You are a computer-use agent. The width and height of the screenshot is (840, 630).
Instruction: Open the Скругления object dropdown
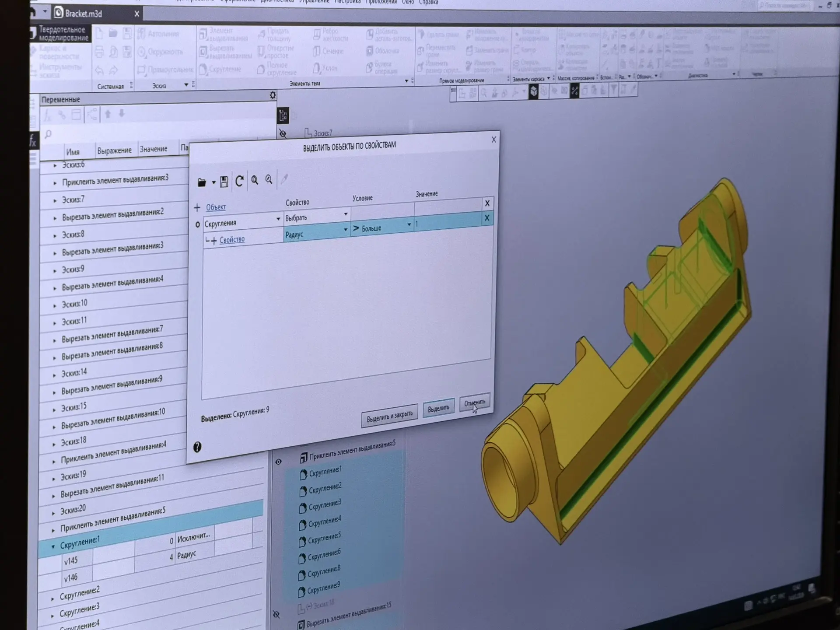278,218
